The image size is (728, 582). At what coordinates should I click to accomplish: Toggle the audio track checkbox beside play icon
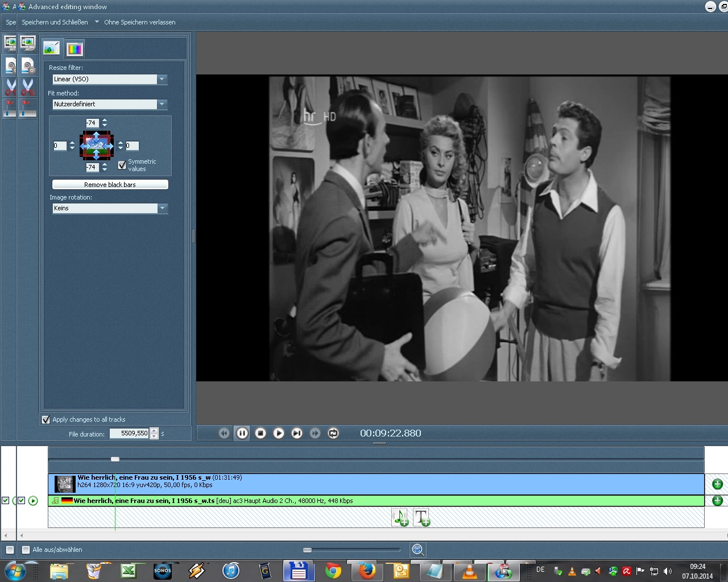point(22,501)
